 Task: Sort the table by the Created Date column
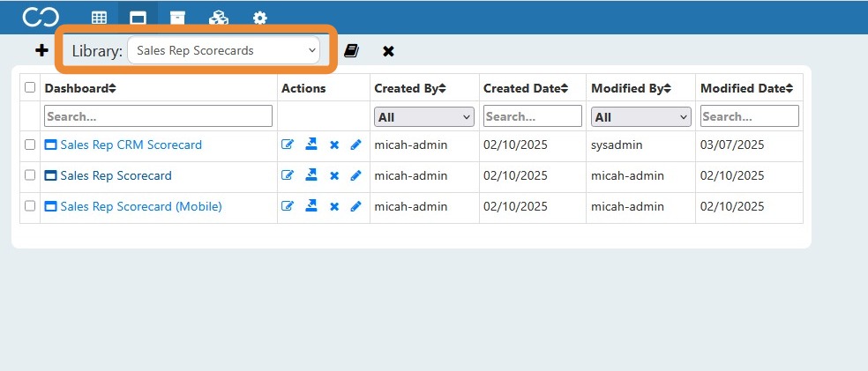point(526,88)
